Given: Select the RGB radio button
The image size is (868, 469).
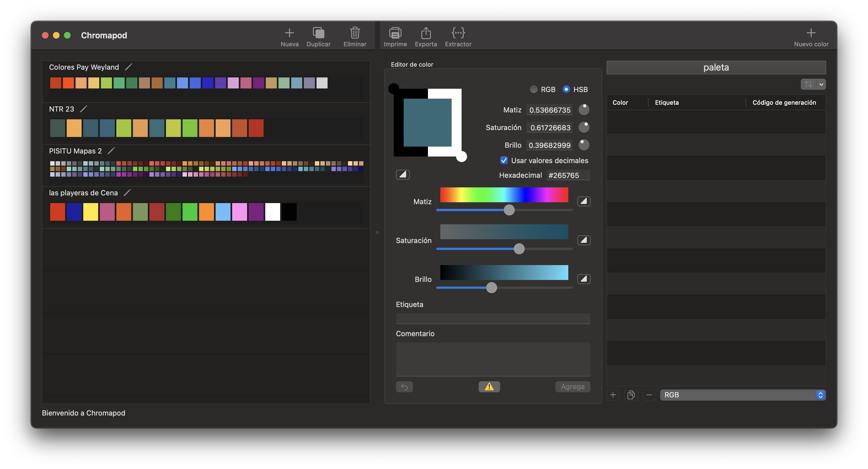Looking at the screenshot, I should pos(534,89).
